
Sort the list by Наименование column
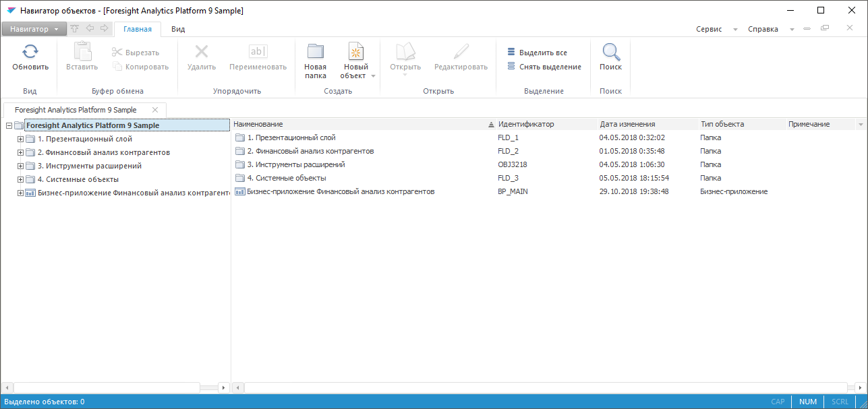(x=364, y=124)
